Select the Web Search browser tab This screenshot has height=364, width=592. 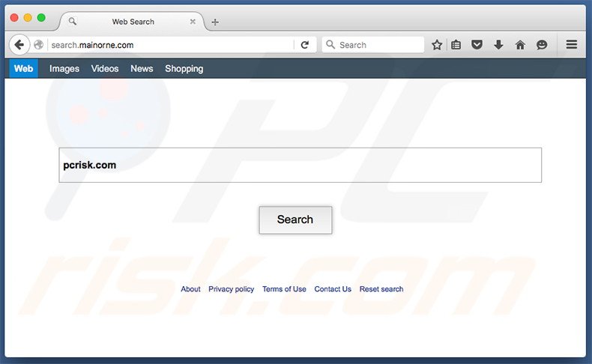[x=133, y=22]
